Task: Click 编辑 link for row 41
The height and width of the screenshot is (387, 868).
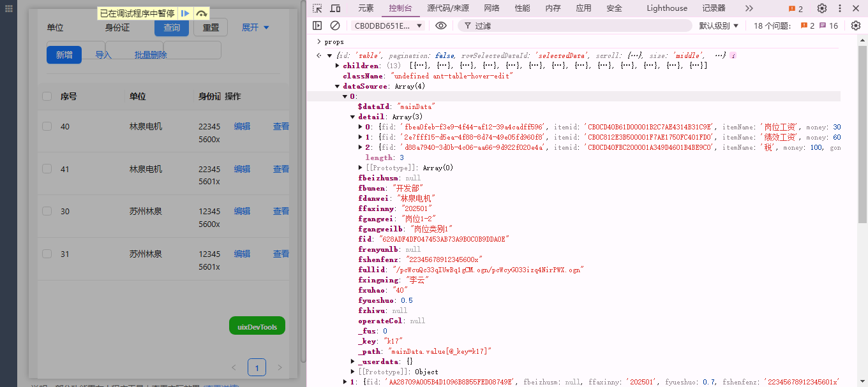Action: coord(242,169)
